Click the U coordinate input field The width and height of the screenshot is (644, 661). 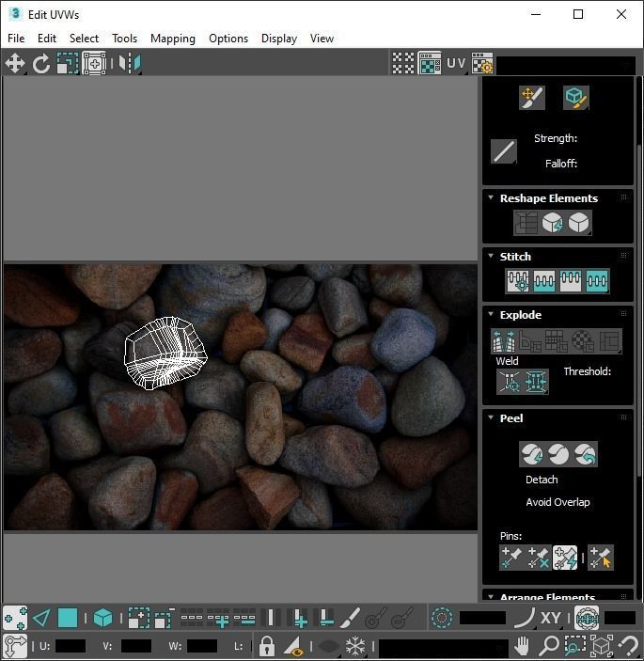[70, 646]
